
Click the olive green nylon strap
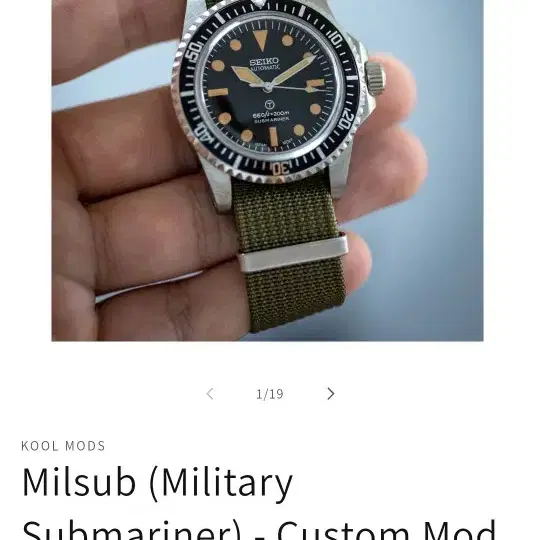[291, 255]
